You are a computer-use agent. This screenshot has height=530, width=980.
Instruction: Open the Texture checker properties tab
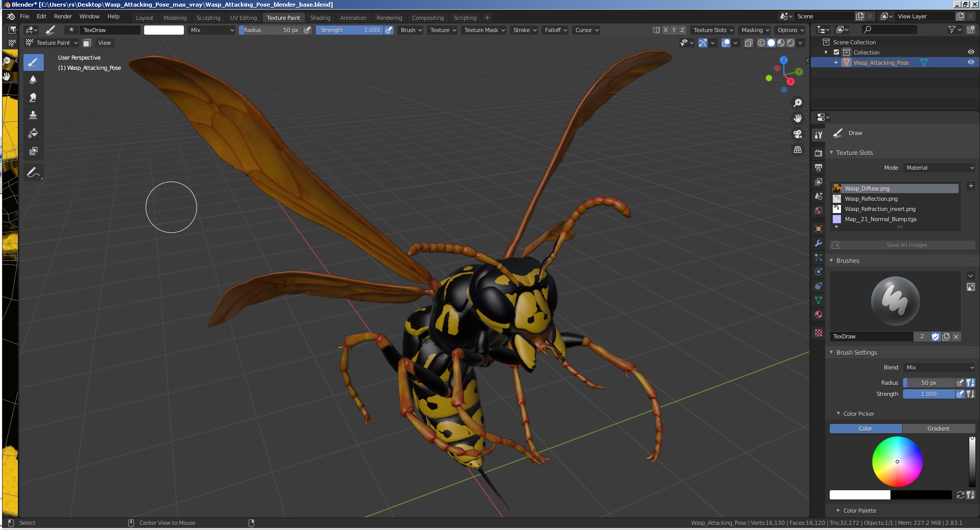[819, 333]
